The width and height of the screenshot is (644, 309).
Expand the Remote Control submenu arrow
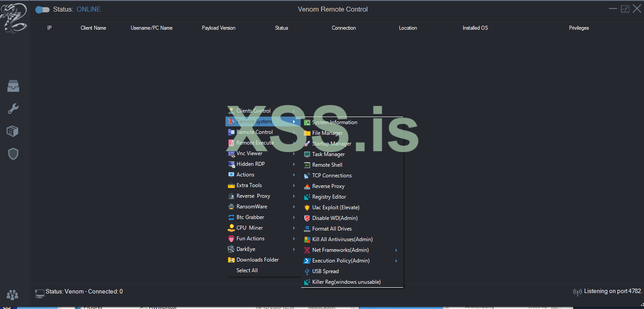coord(294,132)
